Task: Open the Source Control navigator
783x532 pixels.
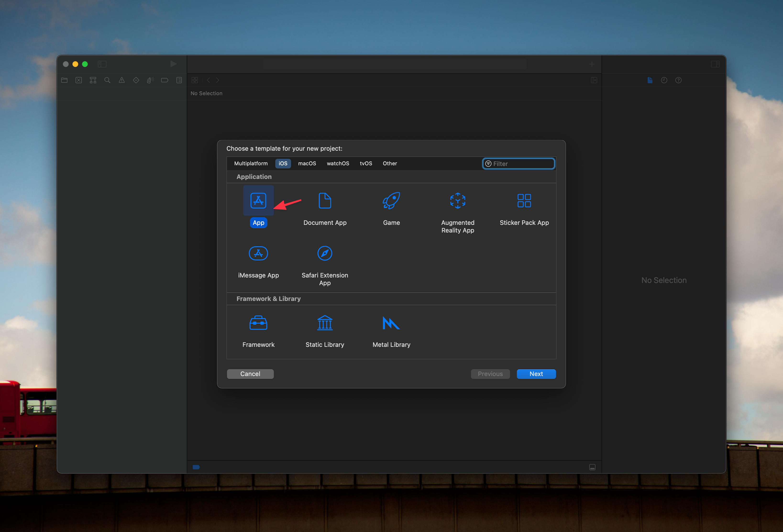Action: point(79,80)
